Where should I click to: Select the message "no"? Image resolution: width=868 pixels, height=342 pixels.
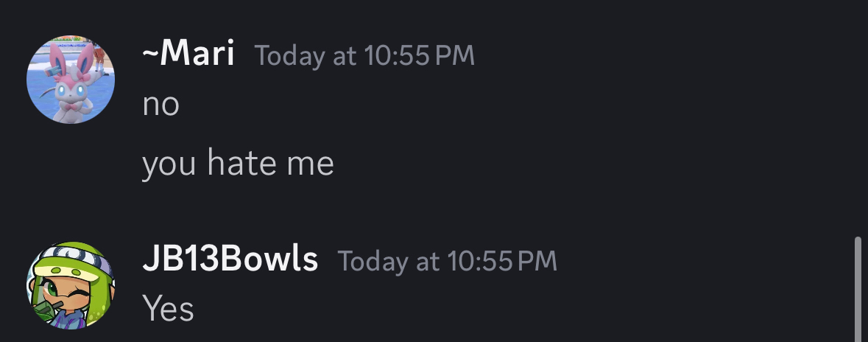pos(160,105)
